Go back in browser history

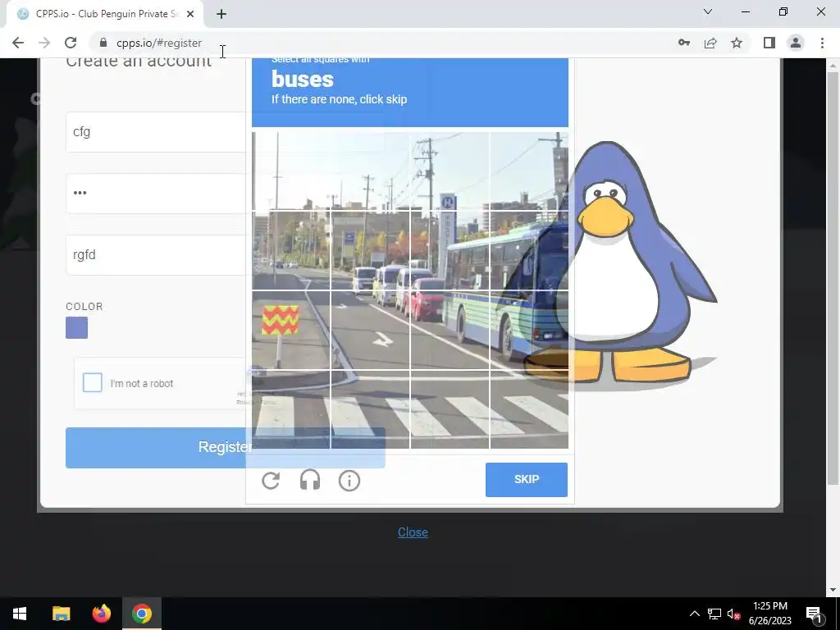point(18,43)
